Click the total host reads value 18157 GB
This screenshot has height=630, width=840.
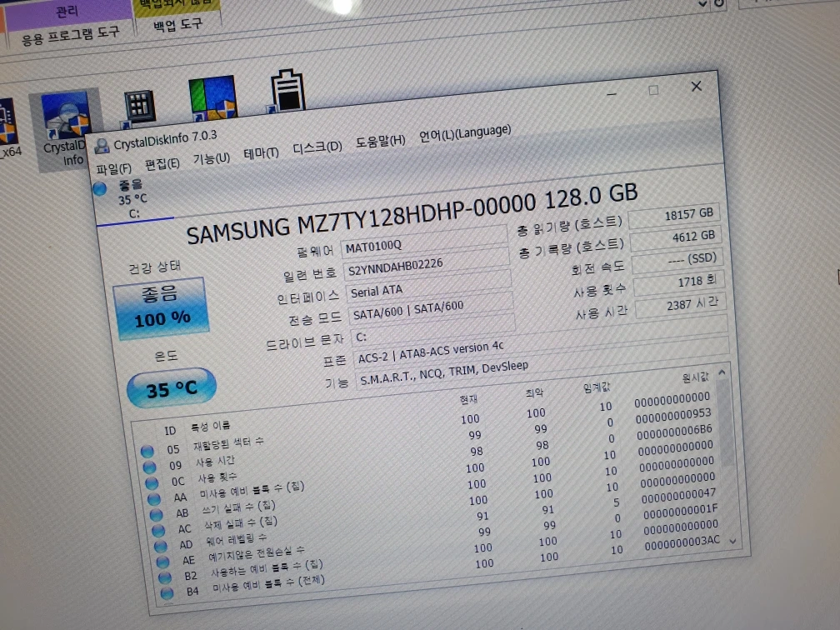point(674,216)
